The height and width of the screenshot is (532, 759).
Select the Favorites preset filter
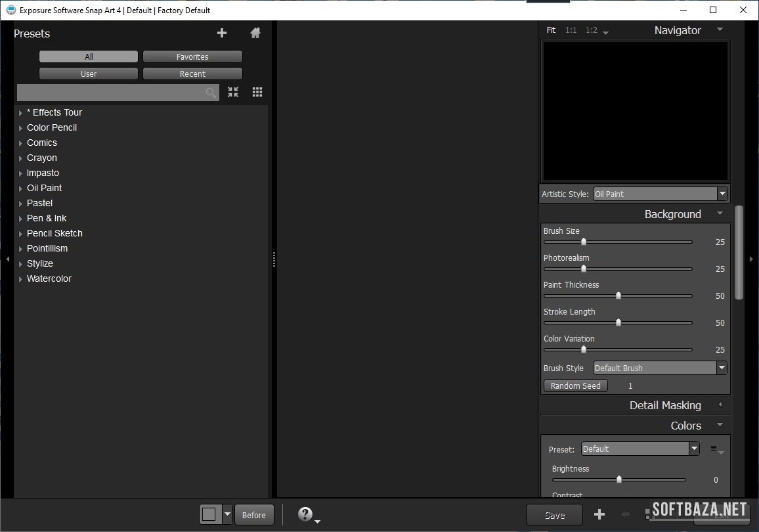[192, 57]
